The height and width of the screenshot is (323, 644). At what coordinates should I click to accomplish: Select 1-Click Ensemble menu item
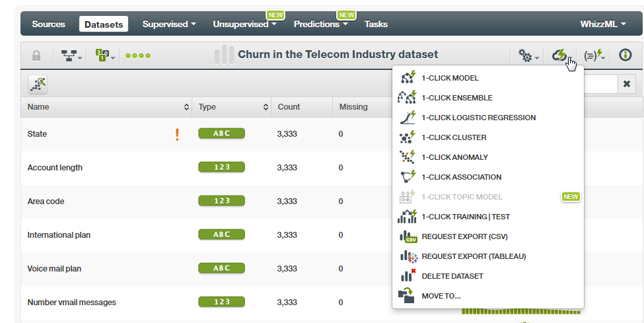point(456,98)
